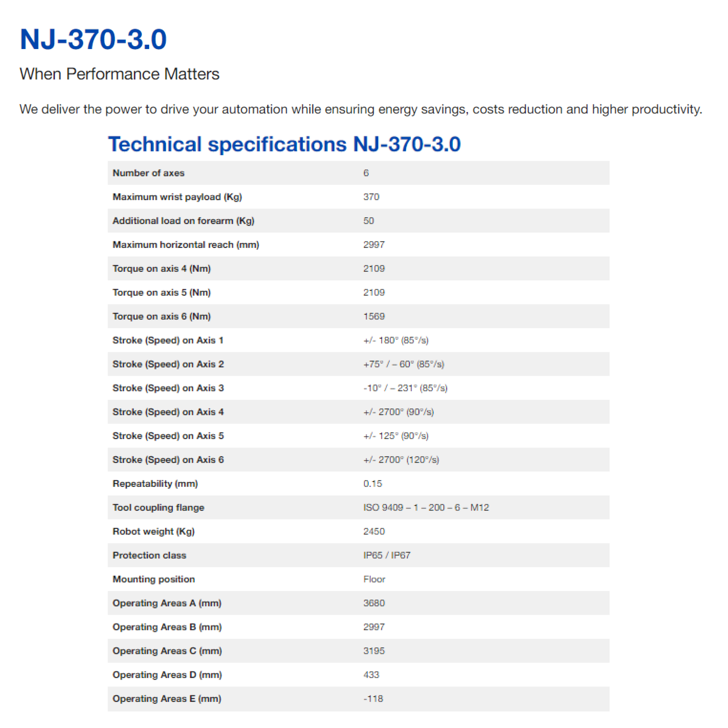Select the Operating Areas A value 3680

(373, 603)
